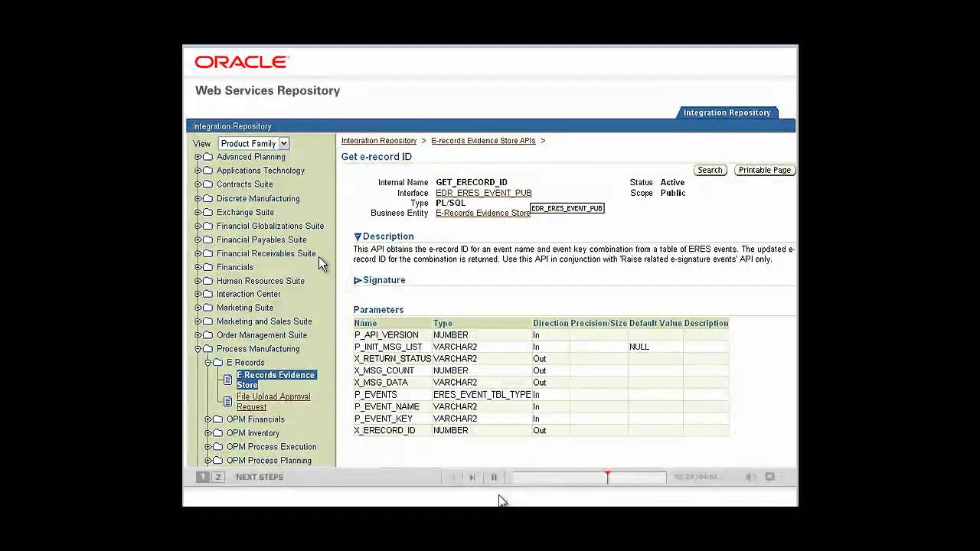Click the Interaction Center folder icon
The image size is (980, 551).
click(207, 294)
